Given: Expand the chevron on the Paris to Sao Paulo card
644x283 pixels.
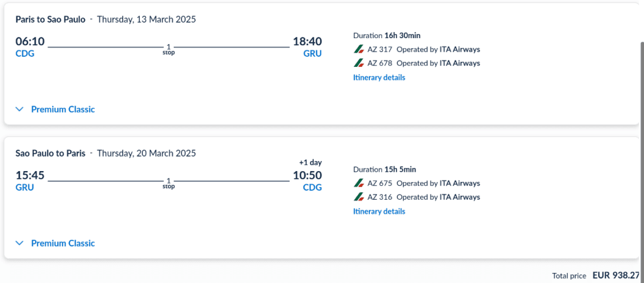Looking at the screenshot, I should 19,110.
